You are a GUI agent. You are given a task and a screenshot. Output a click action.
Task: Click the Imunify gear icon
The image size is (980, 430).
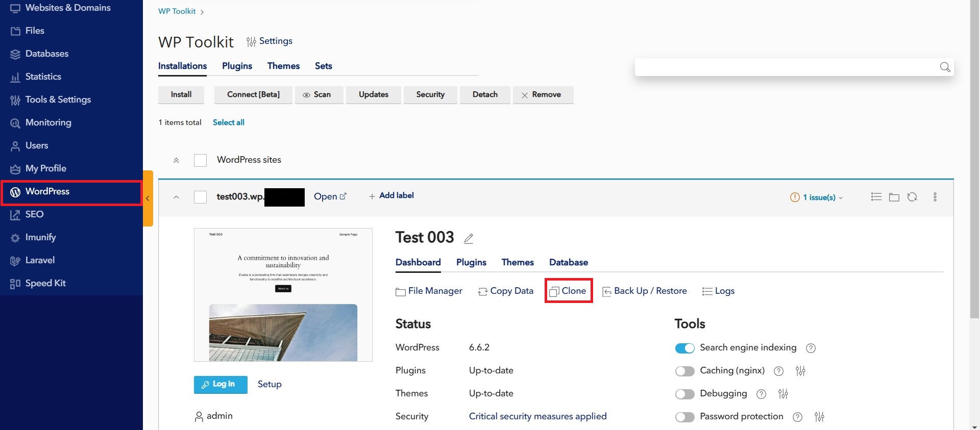click(x=15, y=238)
